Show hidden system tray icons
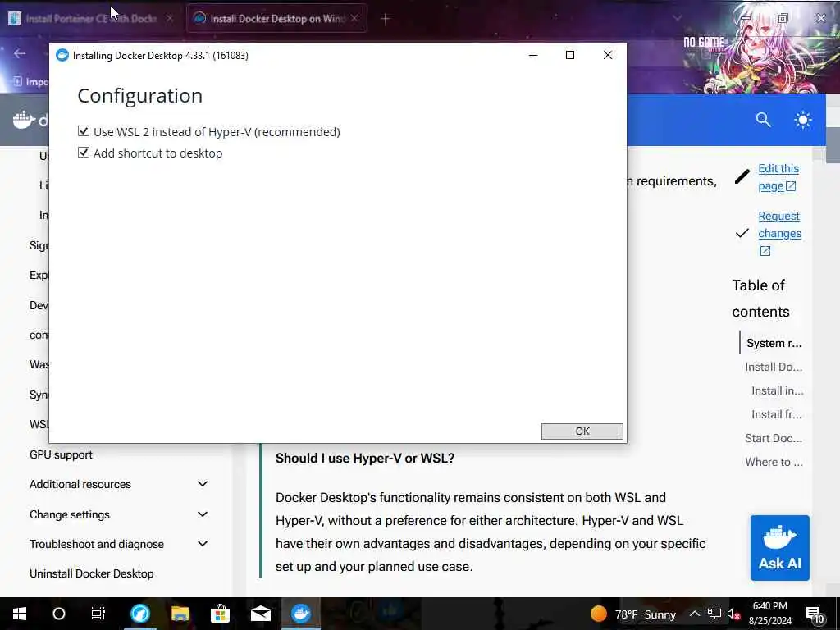The width and height of the screenshot is (840, 630). [694, 614]
